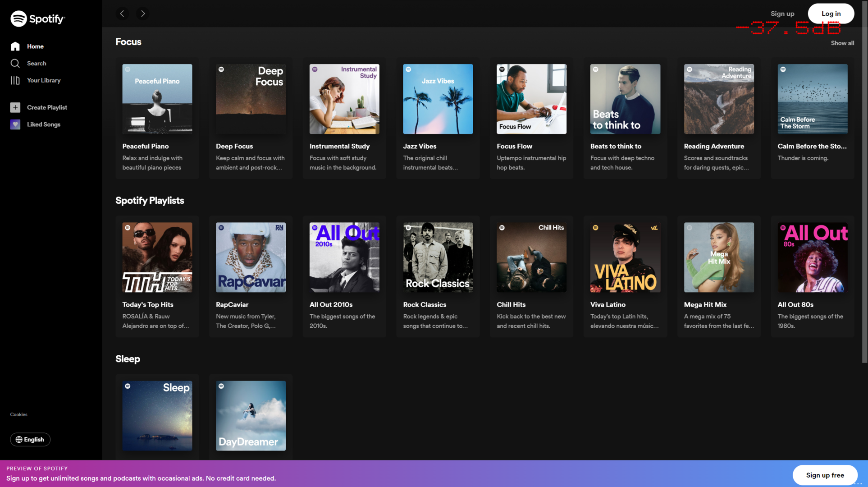The image size is (868, 487).
Task: Open the Viva Latino playlist cover
Action: point(625,257)
